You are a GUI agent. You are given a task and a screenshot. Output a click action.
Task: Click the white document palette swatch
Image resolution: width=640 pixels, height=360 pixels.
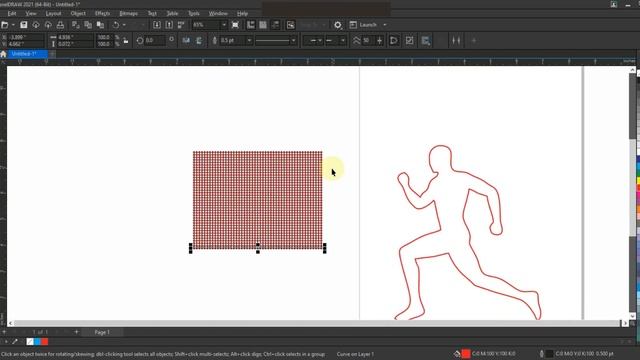pos(30,342)
